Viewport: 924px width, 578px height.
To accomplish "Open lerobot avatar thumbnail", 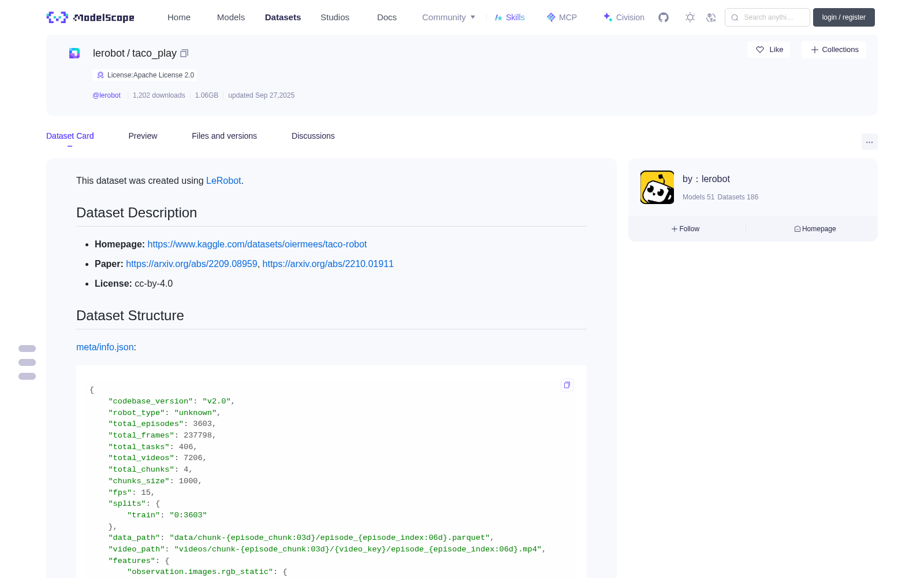I will click(657, 187).
